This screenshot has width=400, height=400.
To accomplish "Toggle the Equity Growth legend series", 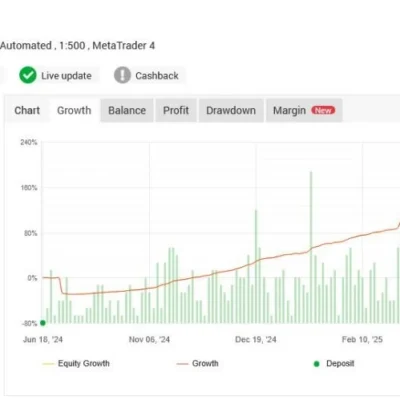I will coord(76,363).
